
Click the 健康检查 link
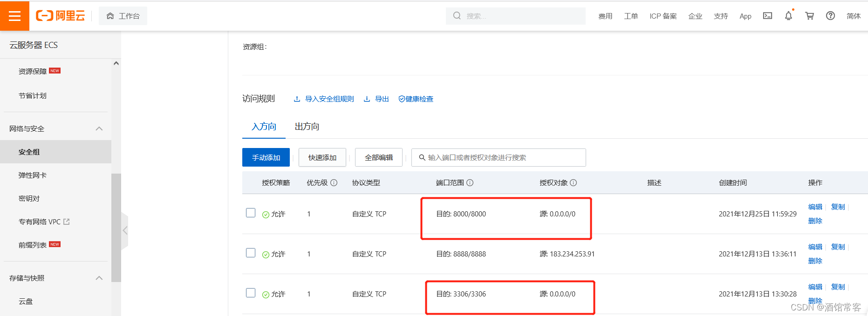[419, 99]
